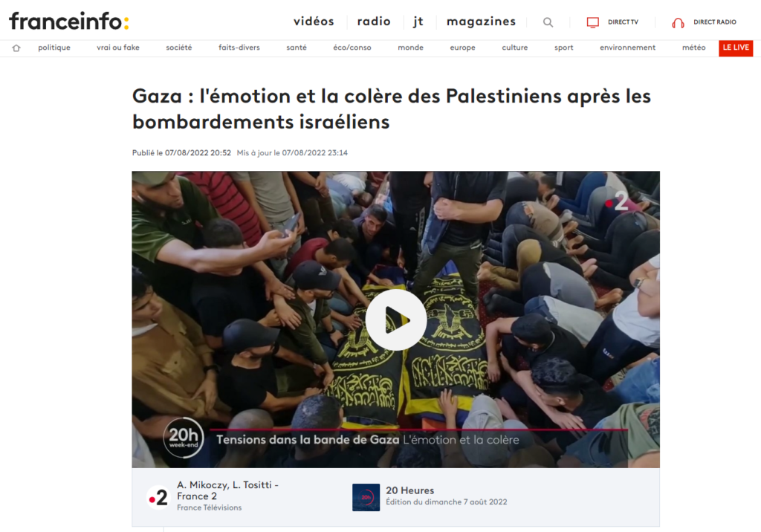
Task: Click the red LE LIVE button
Action: [x=736, y=48]
